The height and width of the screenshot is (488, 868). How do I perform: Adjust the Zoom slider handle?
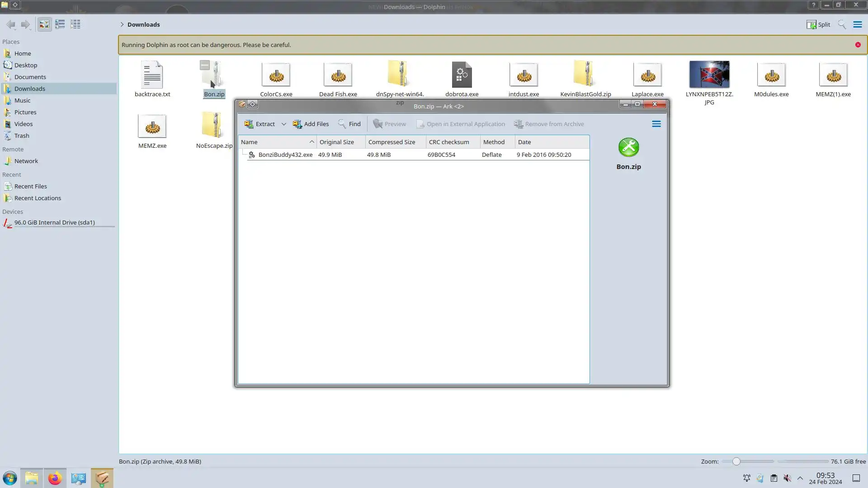click(x=736, y=461)
